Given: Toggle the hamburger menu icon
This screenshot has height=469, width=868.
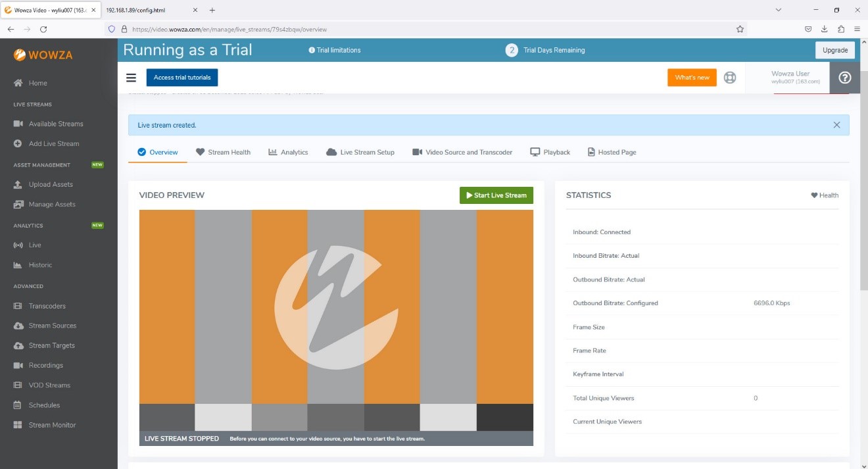Looking at the screenshot, I should pos(131,78).
